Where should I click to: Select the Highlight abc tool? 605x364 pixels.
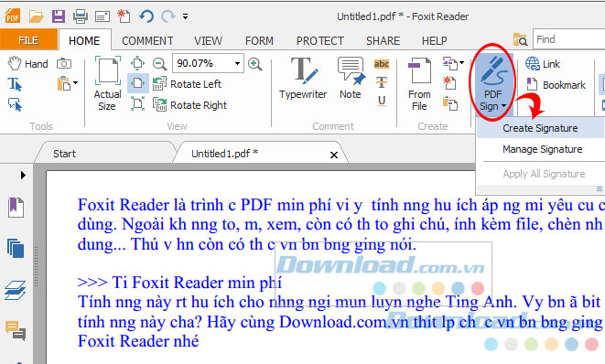(381, 64)
